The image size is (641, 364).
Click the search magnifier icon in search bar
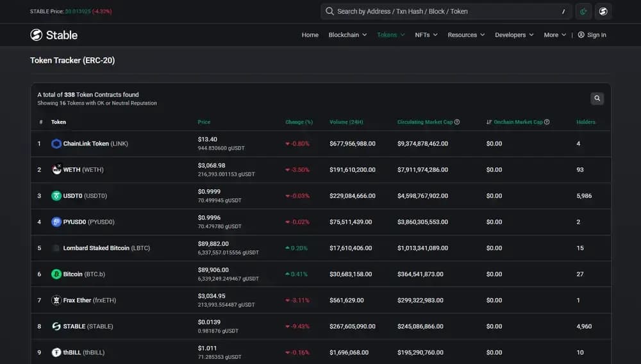tap(329, 12)
